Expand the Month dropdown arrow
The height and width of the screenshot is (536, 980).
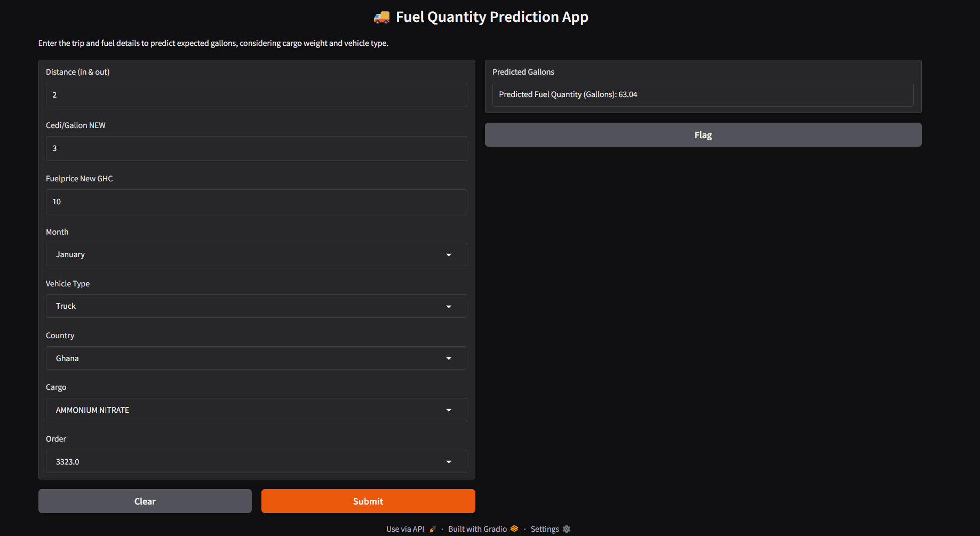tap(449, 255)
